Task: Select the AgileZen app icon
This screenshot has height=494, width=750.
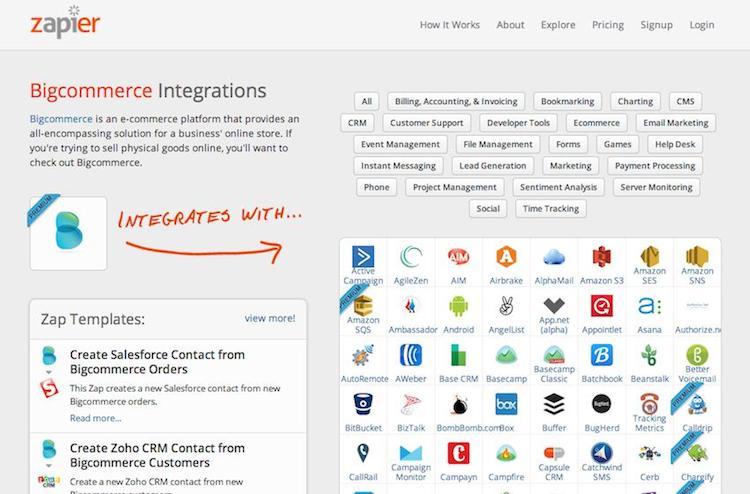Action: pyautogui.click(x=411, y=256)
